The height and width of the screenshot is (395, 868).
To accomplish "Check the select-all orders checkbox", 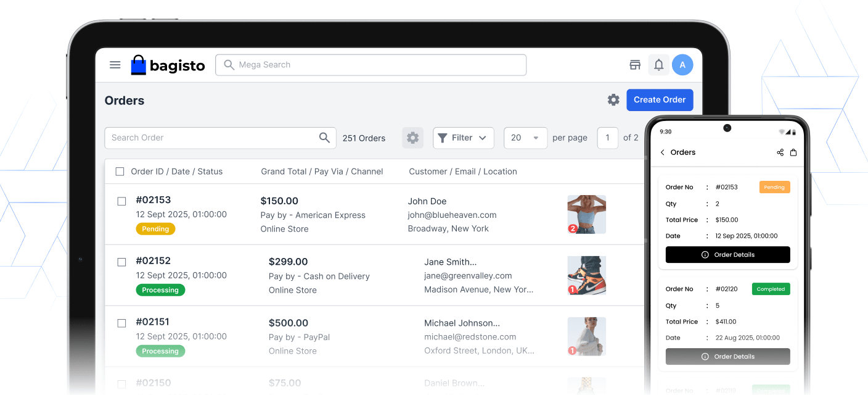I will click(x=120, y=171).
